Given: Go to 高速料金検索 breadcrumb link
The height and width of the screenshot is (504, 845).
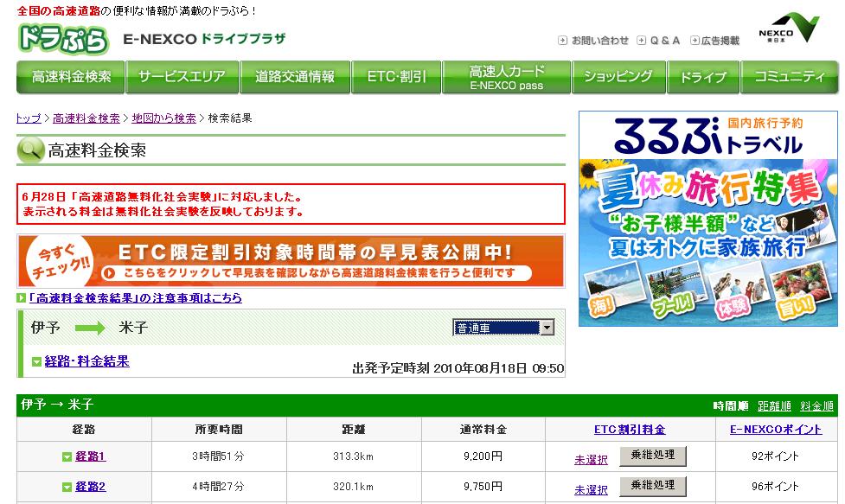Looking at the screenshot, I should [x=86, y=118].
